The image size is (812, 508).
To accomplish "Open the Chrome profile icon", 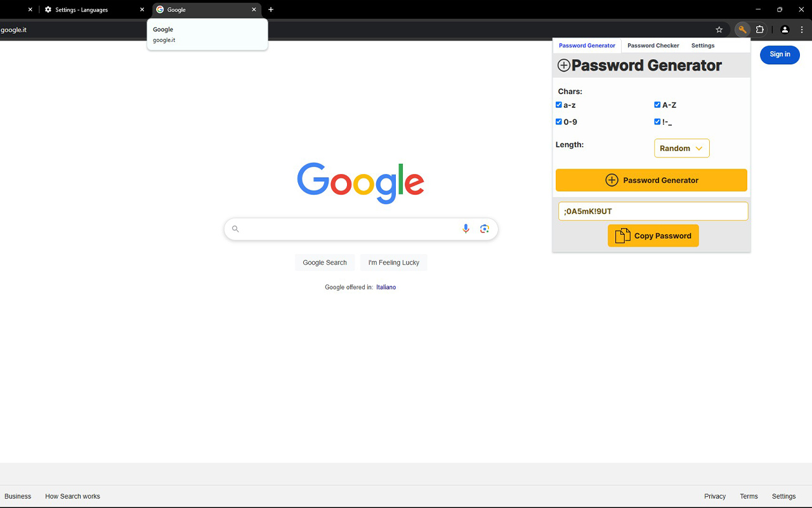I will coord(785,29).
